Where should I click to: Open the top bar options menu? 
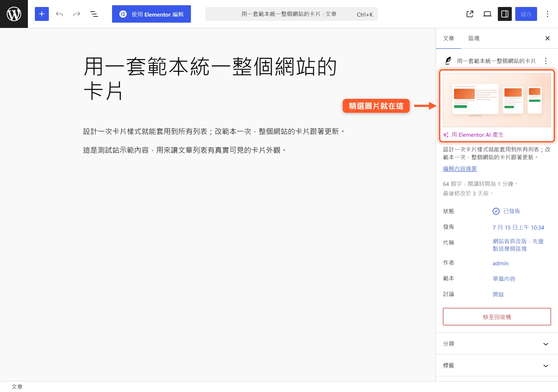pyautogui.click(x=548, y=14)
